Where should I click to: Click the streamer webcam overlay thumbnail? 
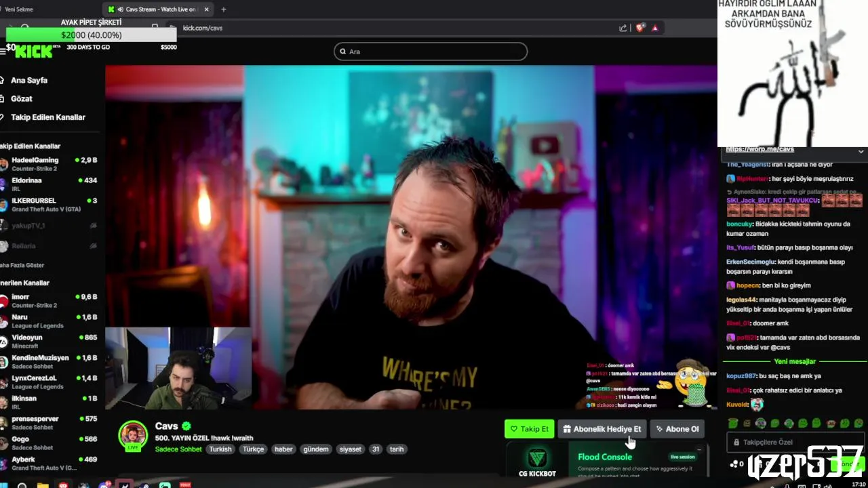(178, 368)
